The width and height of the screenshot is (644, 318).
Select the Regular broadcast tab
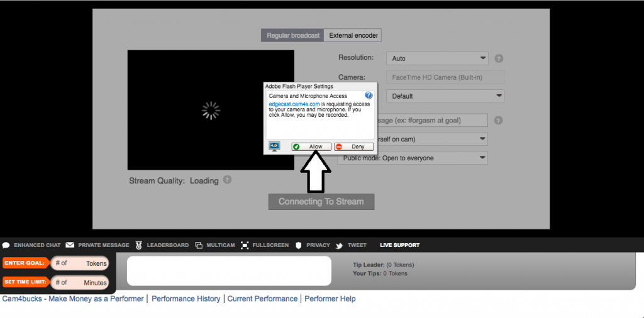(293, 35)
